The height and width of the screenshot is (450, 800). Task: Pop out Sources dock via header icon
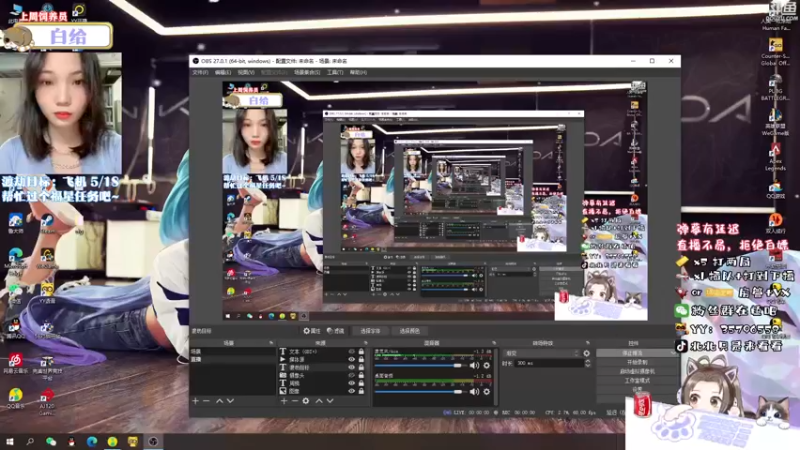365,343
